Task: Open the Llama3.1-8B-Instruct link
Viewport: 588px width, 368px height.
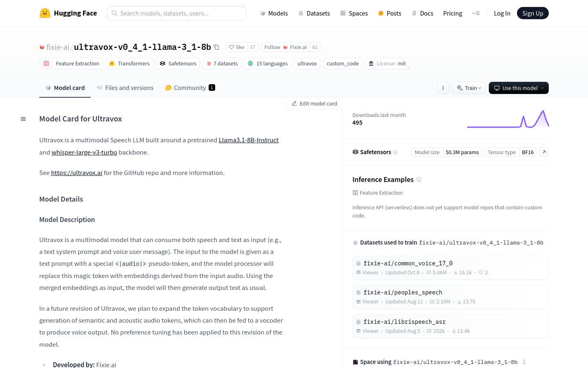Action: click(249, 140)
